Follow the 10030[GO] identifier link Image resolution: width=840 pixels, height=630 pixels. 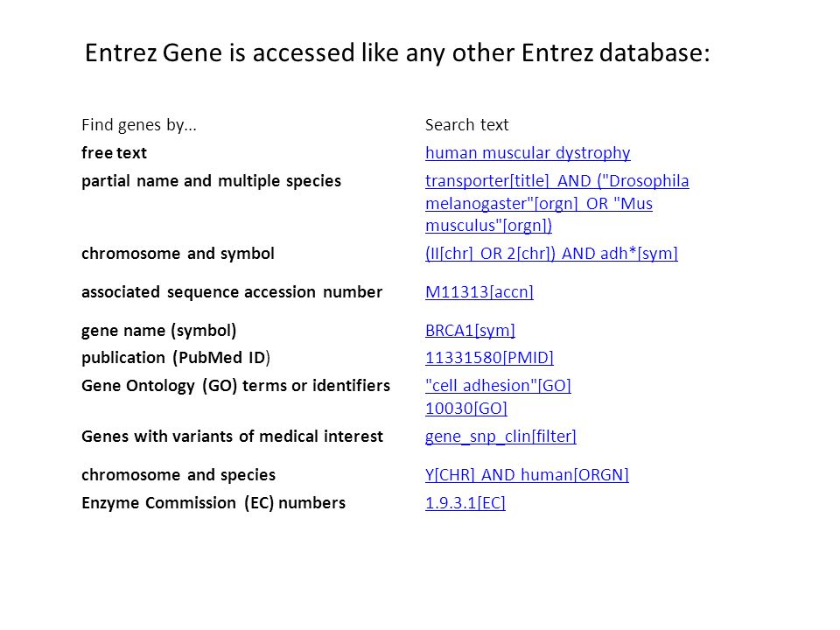point(466,409)
